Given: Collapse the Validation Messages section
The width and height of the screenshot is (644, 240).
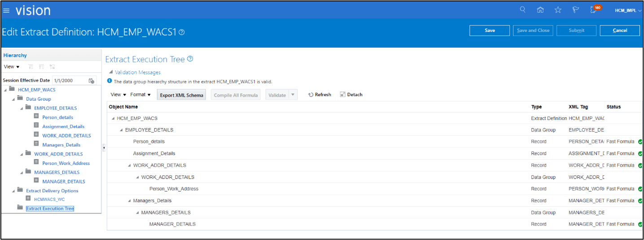Looking at the screenshot, I should (x=110, y=72).
